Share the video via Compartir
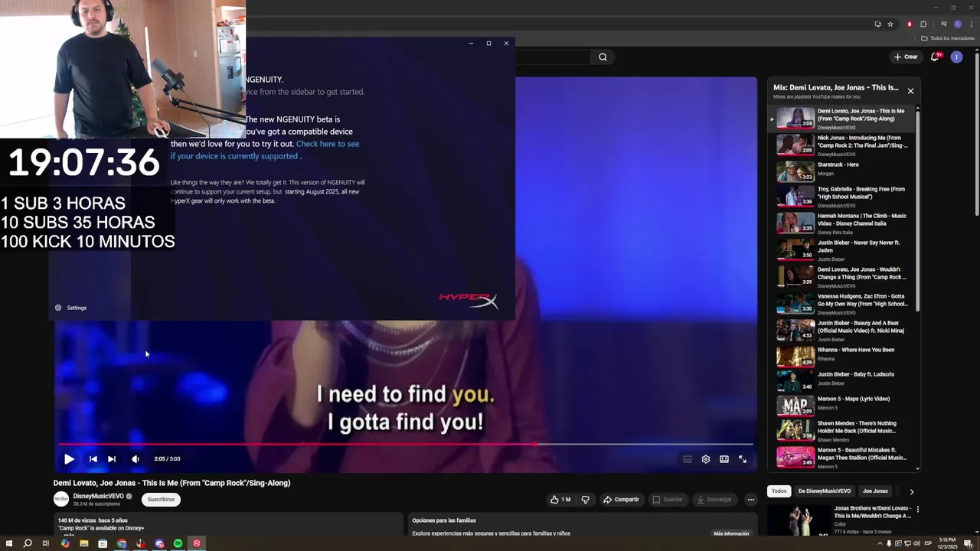Screen dimensions: 980x551 (x=621, y=500)
